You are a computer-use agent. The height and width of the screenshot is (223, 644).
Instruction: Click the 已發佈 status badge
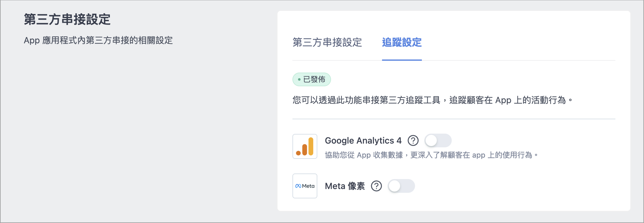[x=312, y=79]
